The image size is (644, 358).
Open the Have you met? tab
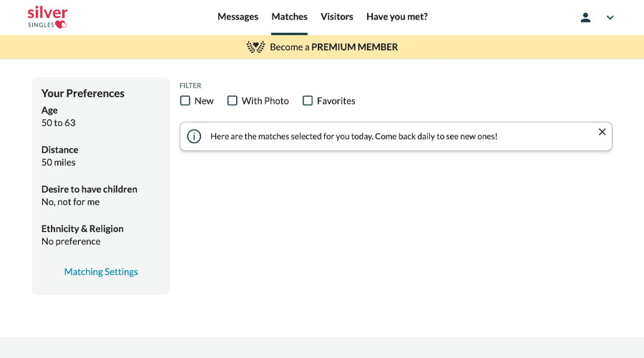coord(396,17)
